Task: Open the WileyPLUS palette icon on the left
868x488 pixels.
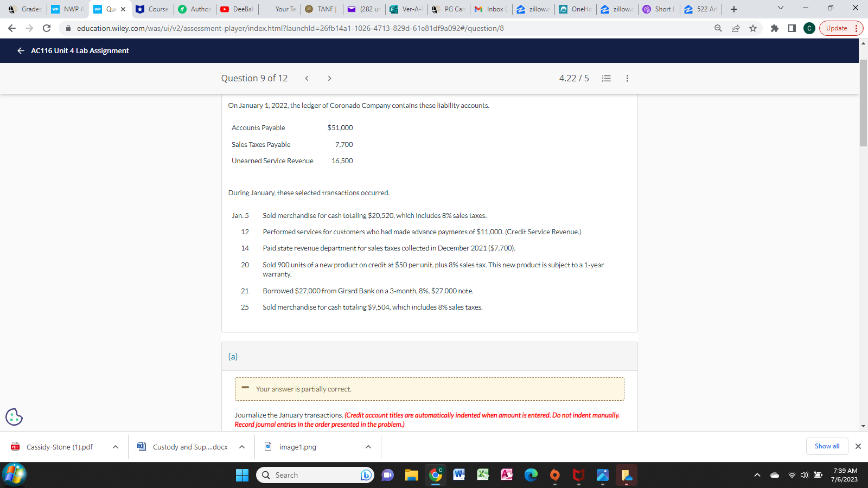Action: [13, 417]
